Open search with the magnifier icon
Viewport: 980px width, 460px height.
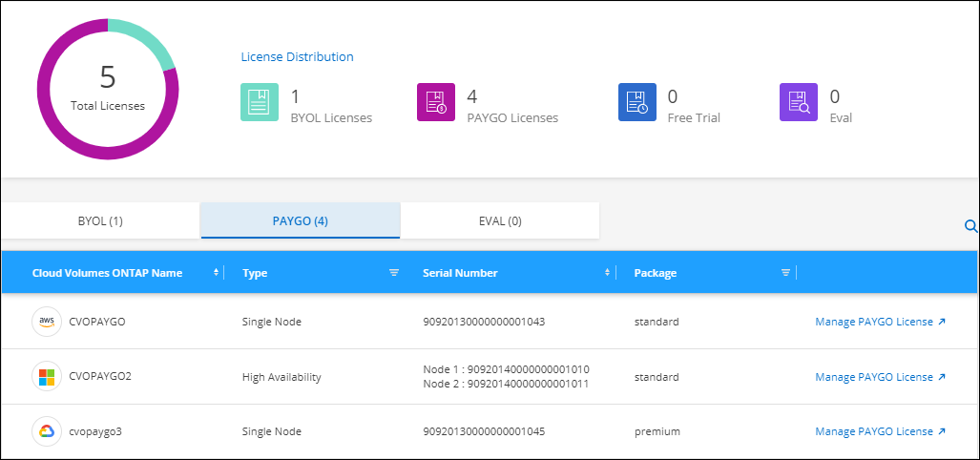point(970,226)
